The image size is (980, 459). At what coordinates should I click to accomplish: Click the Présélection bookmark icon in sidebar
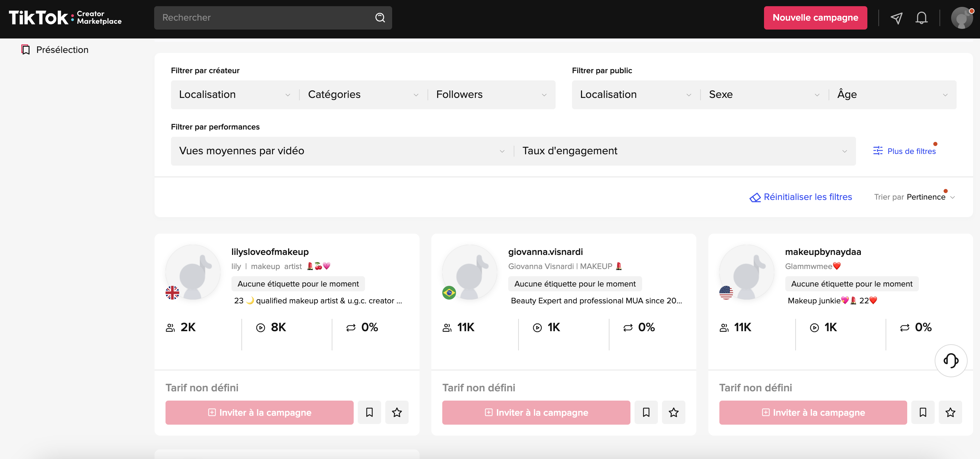[x=25, y=50]
